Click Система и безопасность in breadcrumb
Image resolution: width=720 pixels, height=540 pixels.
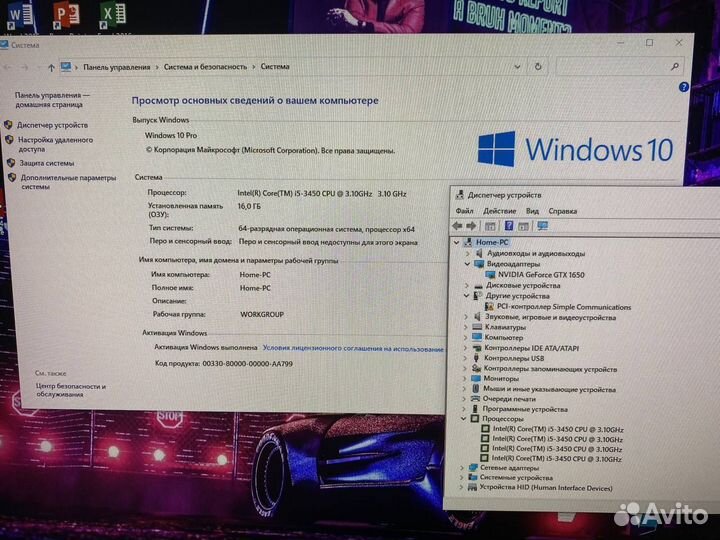click(205, 67)
